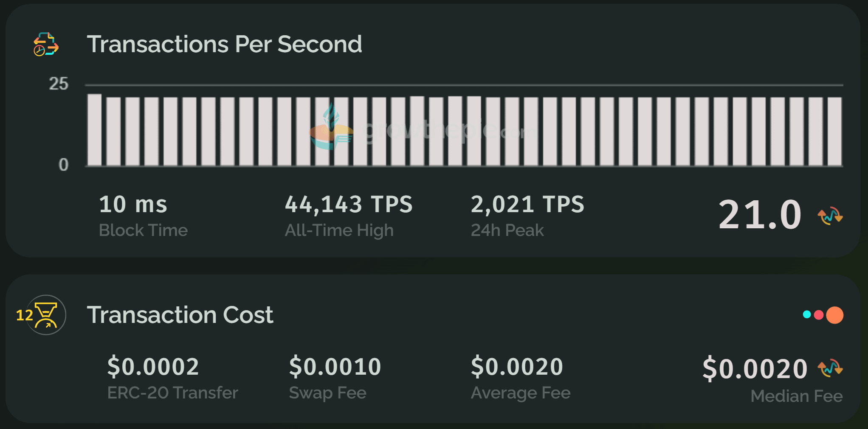
Task: Click the "Transaction Cost" title
Action: coord(180,315)
